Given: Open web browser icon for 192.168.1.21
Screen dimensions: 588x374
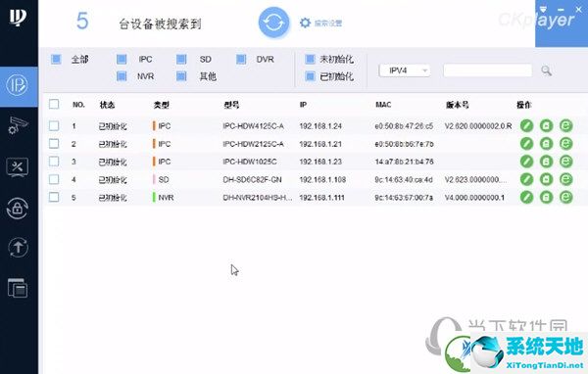Looking at the screenshot, I should tap(565, 144).
